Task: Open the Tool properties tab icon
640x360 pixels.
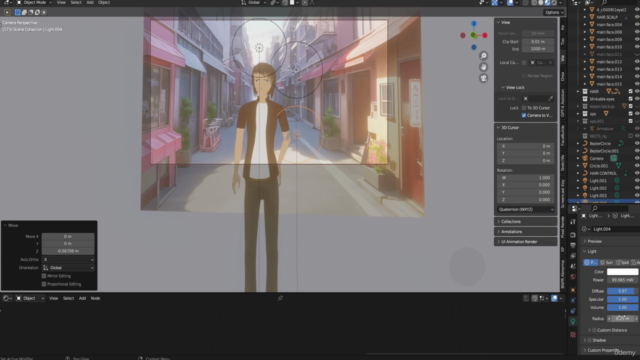Action: (x=573, y=222)
